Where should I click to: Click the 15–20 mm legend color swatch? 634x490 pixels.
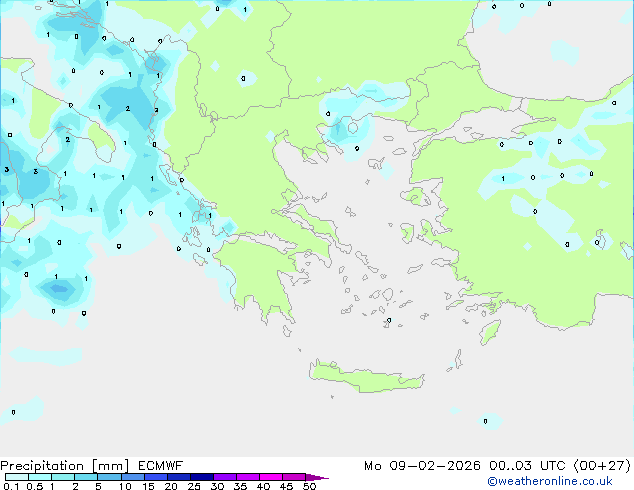pos(156,477)
